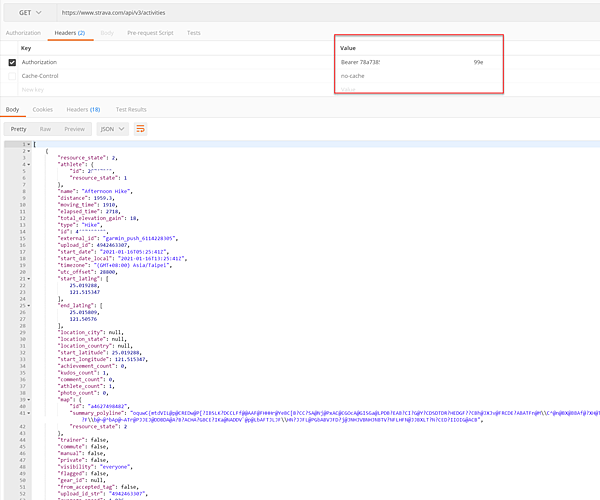Click the New key placeholder field
The image size is (600, 500).
33,90
